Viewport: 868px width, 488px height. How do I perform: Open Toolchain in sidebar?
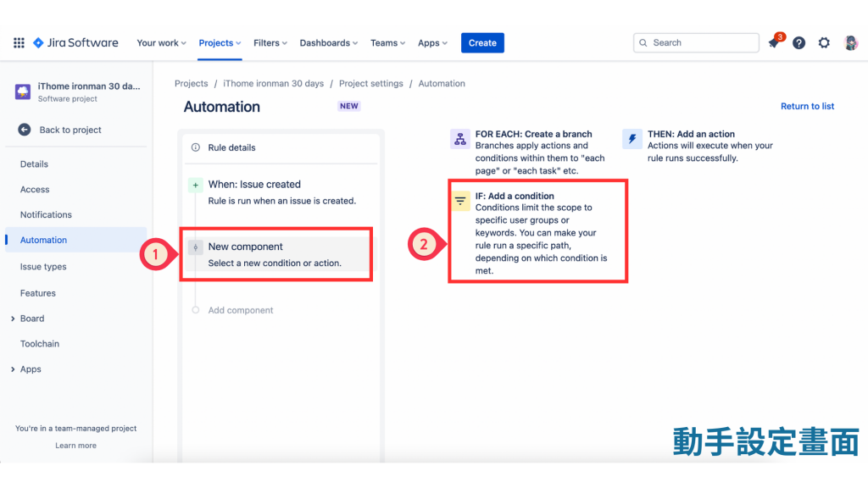point(40,344)
